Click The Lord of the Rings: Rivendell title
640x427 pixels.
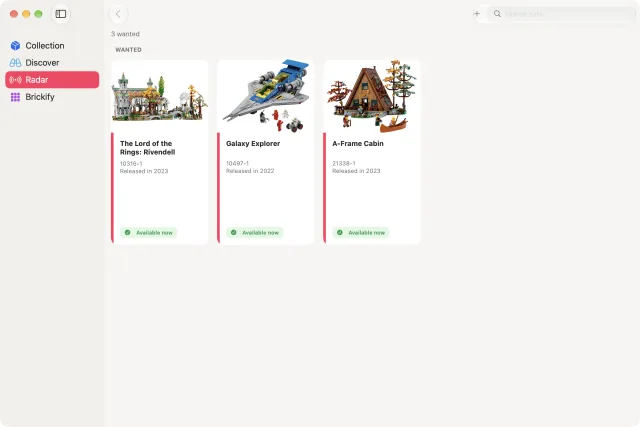[147, 148]
